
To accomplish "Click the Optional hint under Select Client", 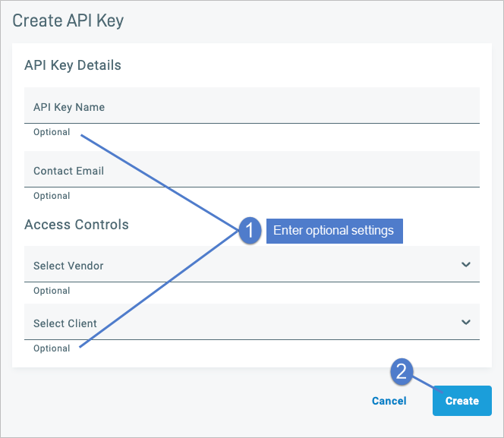I will tap(52, 348).
